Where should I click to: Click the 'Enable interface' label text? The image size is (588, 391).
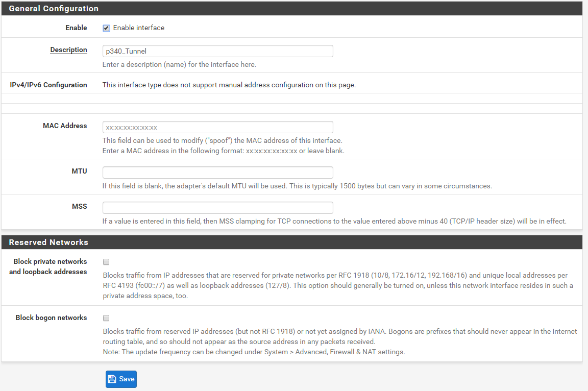(x=139, y=28)
